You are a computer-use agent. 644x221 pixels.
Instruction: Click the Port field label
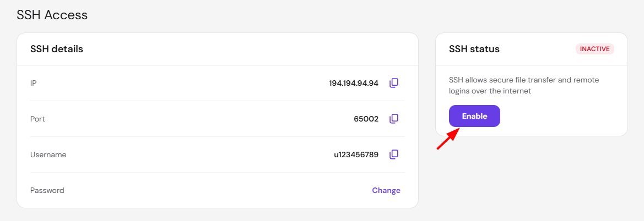pyautogui.click(x=38, y=119)
